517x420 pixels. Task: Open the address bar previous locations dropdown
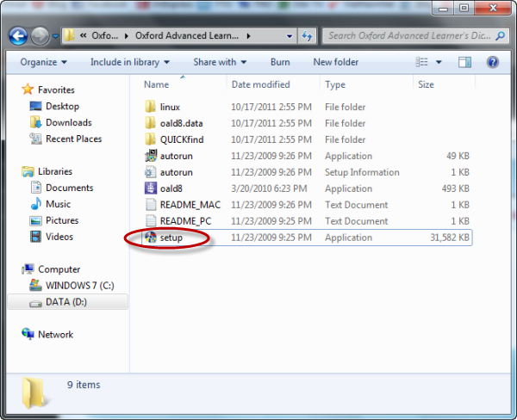290,36
